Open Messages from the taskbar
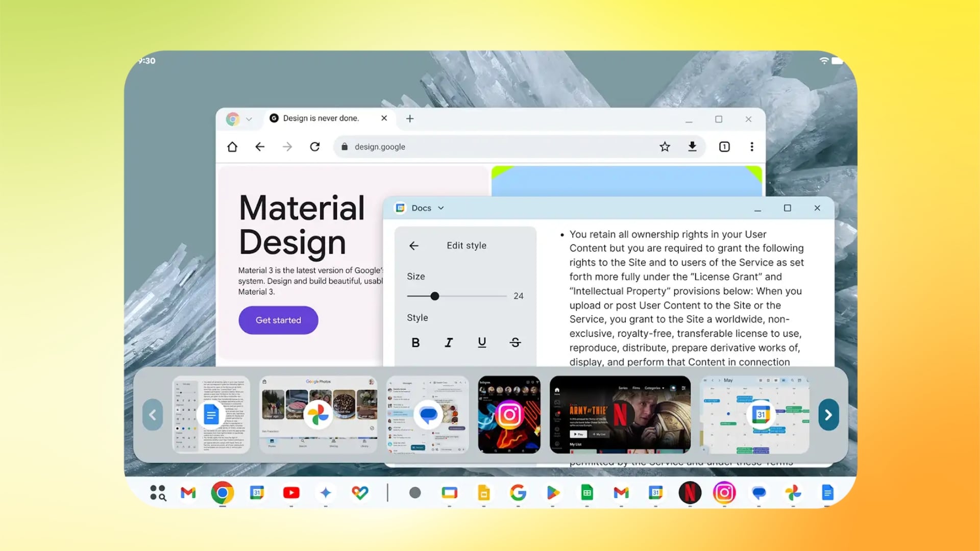The width and height of the screenshot is (980, 551). 759,493
